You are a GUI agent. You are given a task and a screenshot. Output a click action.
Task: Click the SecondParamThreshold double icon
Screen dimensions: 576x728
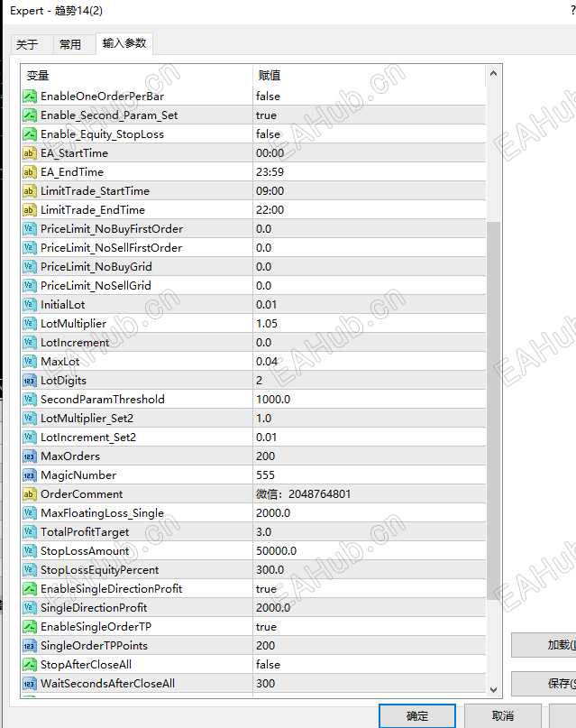click(29, 400)
